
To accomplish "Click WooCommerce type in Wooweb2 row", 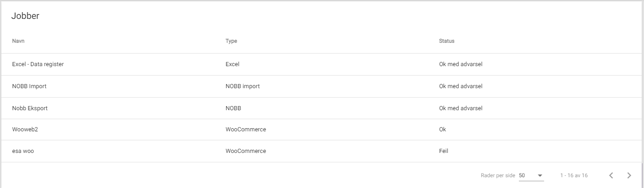I will click(x=246, y=130).
